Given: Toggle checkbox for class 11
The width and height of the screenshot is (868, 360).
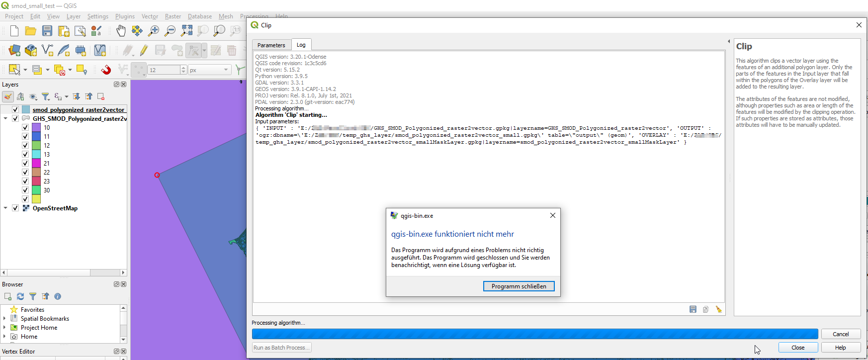Looking at the screenshot, I should 25,136.
